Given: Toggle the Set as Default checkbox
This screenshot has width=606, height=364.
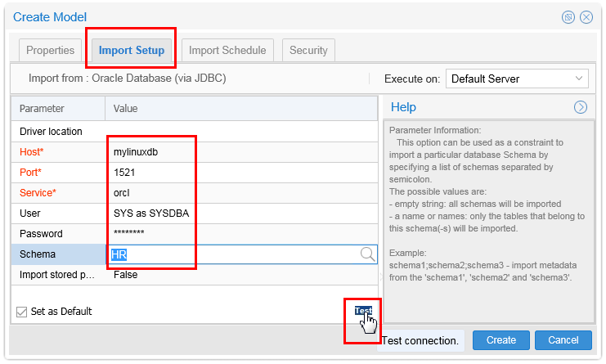Looking at the screenshot, I should pyautogui.click(x=22, y=312).
